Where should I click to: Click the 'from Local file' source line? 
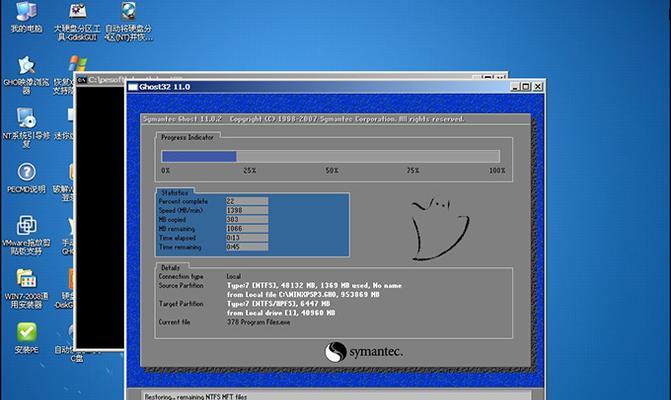303,295
